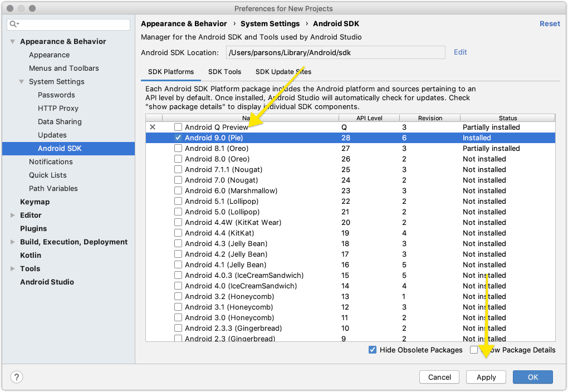Uncheck the Android 9.0 (Pie) checkbox

click(178, 138)
